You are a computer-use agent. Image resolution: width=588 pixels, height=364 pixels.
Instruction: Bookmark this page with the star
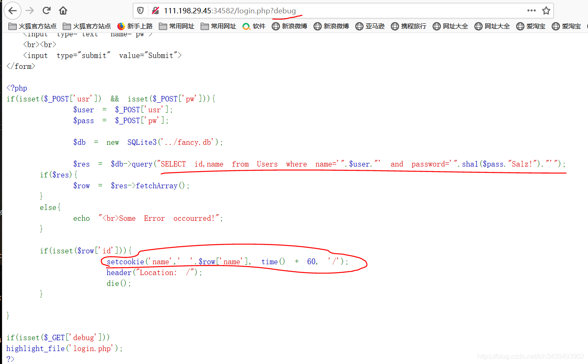click(x=546, y=10)
